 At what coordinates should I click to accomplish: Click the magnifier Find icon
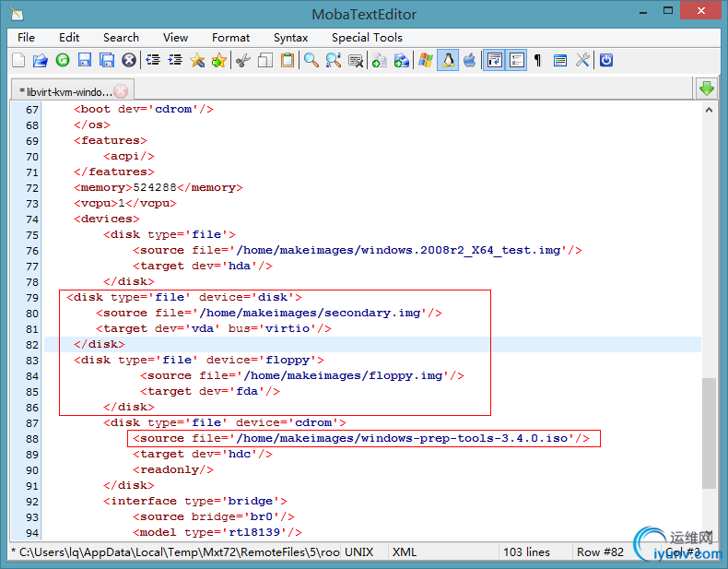click(x=311, y=61)
